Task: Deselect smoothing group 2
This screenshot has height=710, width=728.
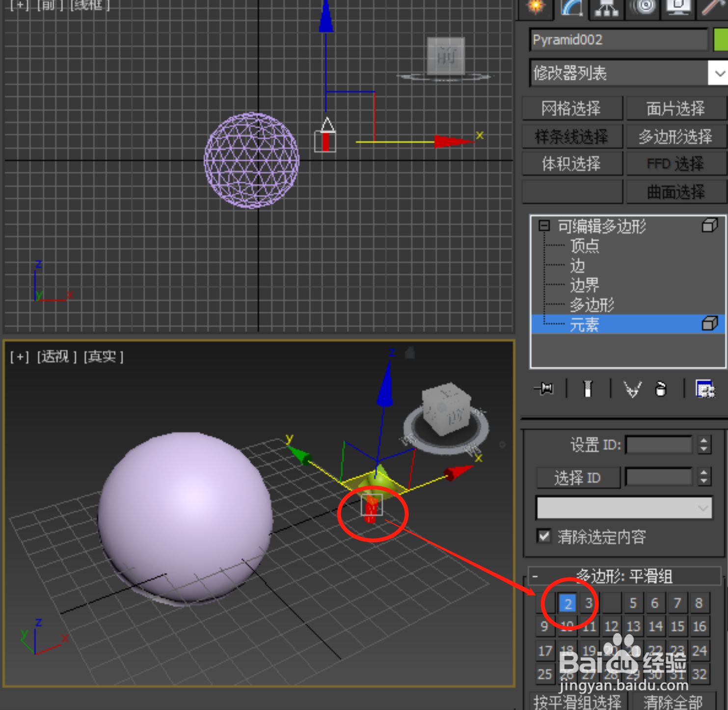Action: pos(567,603)
